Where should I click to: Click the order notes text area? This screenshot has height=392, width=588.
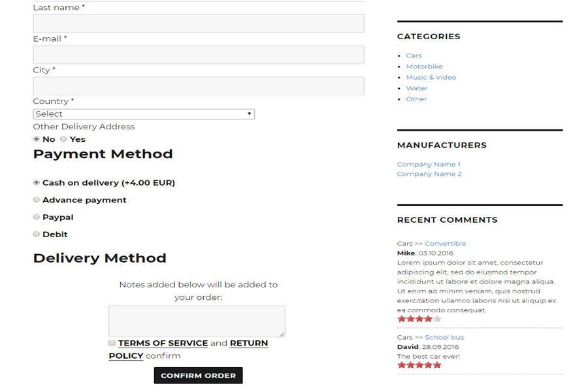(x=197, y=321)
